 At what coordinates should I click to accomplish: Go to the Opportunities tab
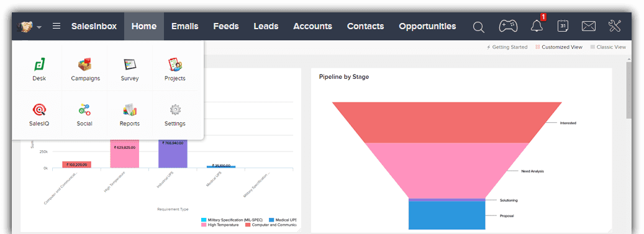(x=427, y=26)
